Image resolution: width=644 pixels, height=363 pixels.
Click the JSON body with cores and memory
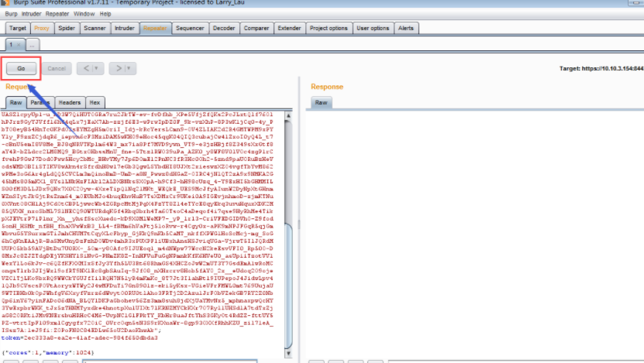[47, 353]
